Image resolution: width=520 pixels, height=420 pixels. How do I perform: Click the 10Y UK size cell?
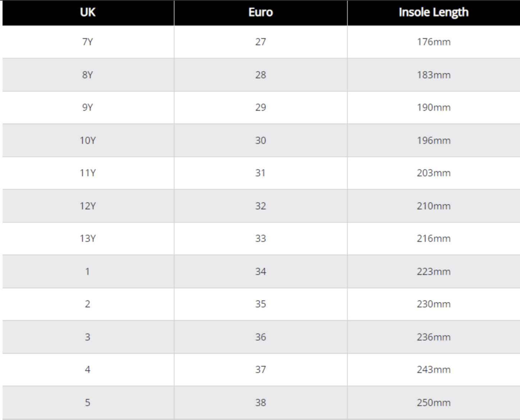tap(88, 140)
